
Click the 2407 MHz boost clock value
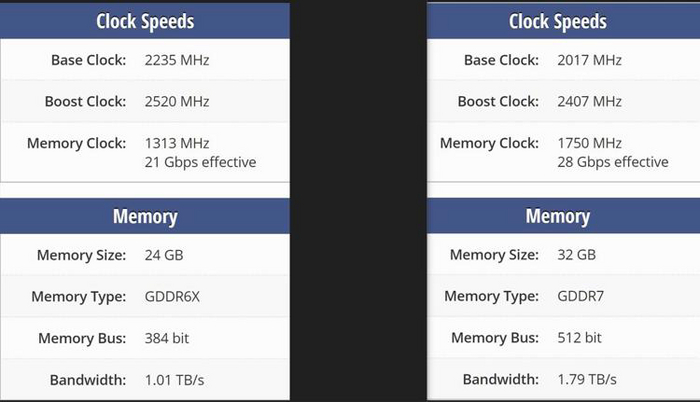(x=590, y=101)
